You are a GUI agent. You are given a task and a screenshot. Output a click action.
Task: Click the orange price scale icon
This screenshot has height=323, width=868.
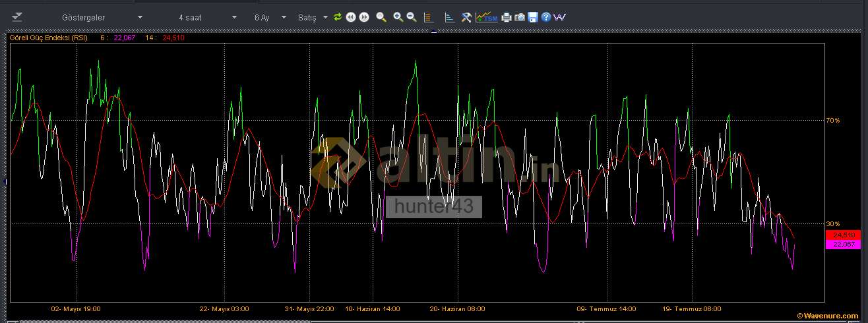tap(428, 17)
